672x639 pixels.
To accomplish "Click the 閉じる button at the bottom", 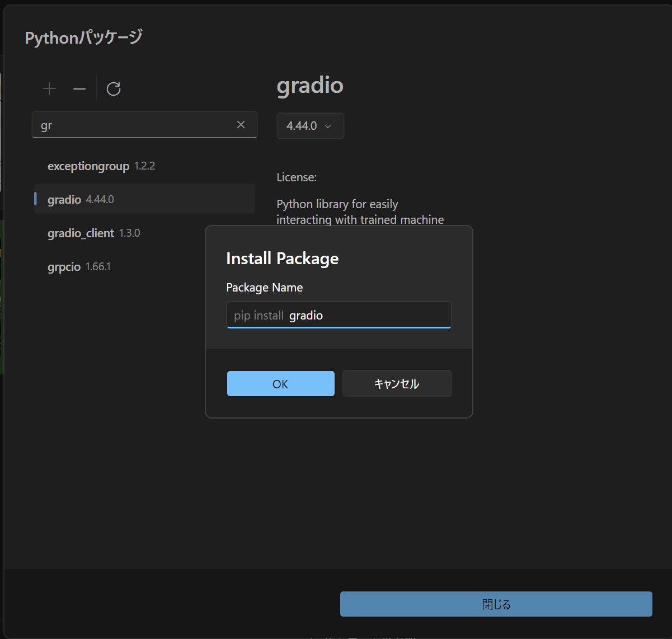I will (496, 604).
